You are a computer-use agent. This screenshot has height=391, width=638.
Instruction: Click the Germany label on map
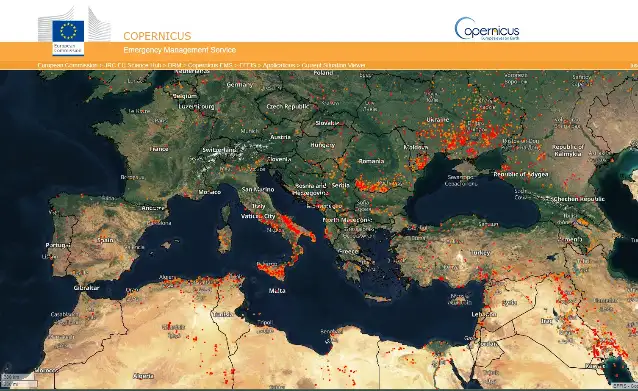point(240,85)
